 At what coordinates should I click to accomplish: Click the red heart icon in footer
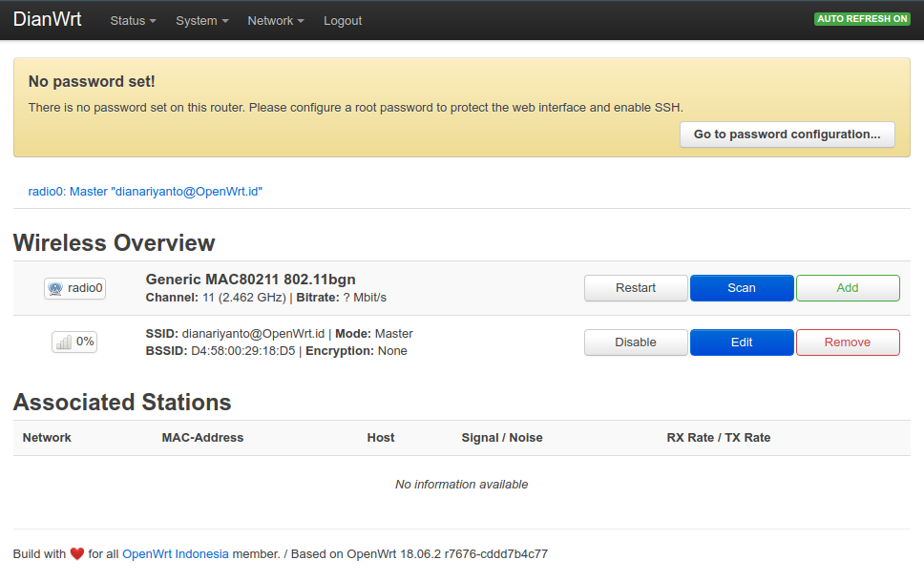pyautogui.click(x=77, y=554)
